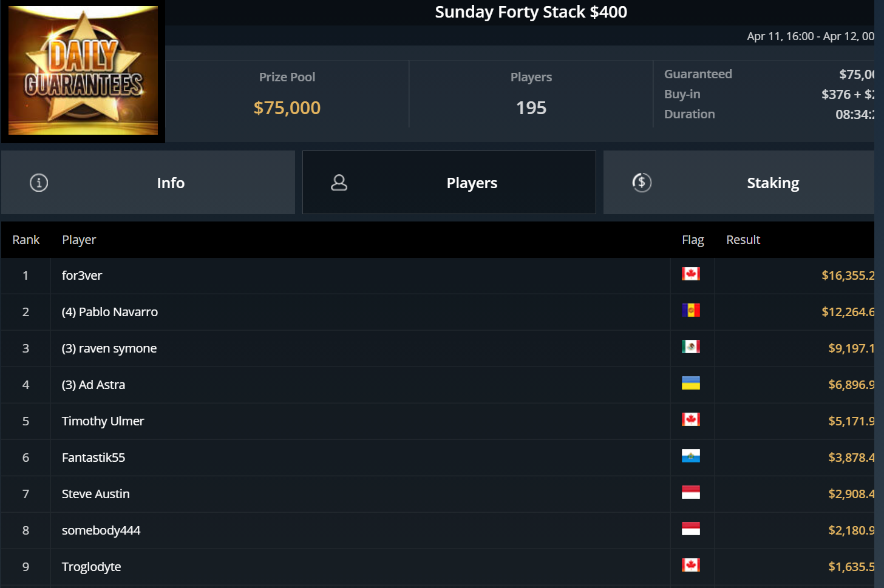Click the Result column header
The height and width of the screenshot is (588, 884).
(x=743, y=240)
